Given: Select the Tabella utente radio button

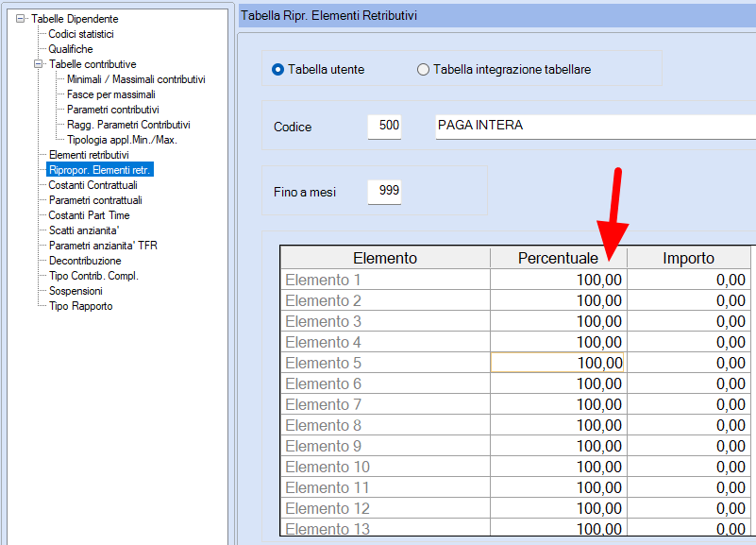Looking at the screenshot, I should (x=278, y=70).
